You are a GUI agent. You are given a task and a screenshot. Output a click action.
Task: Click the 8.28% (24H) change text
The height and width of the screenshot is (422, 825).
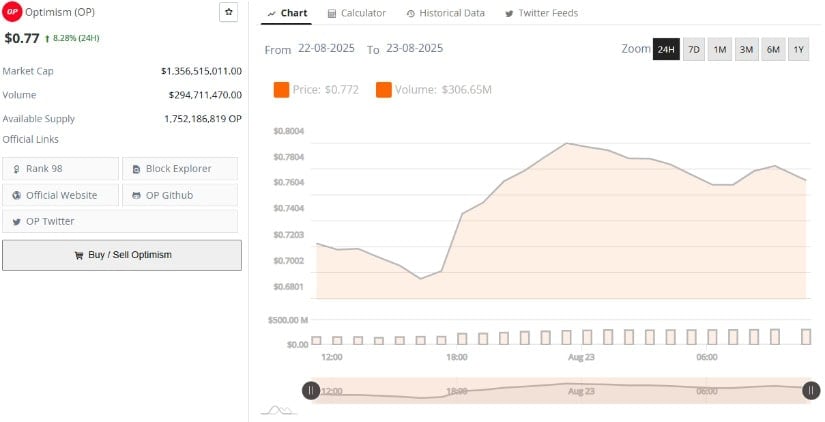coord(76,38)
